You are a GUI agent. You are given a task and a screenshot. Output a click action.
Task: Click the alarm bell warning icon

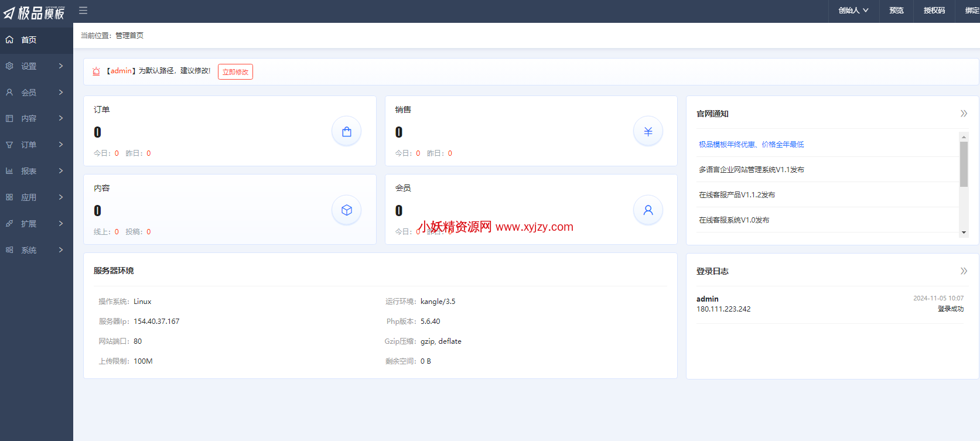[x=97, y=71]
